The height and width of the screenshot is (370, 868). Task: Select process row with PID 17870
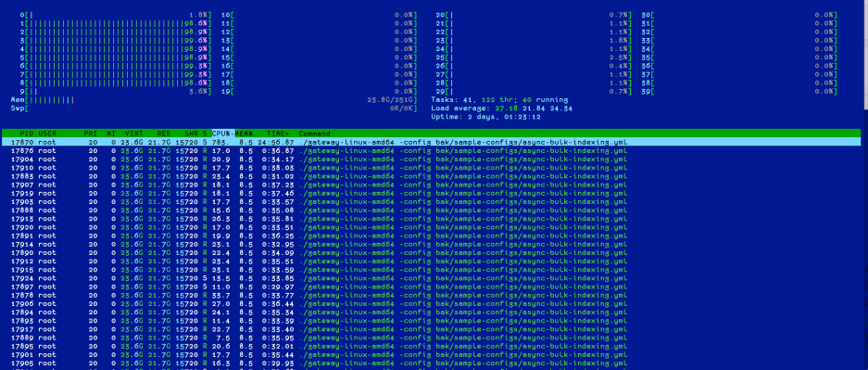(x=432, y=142)
